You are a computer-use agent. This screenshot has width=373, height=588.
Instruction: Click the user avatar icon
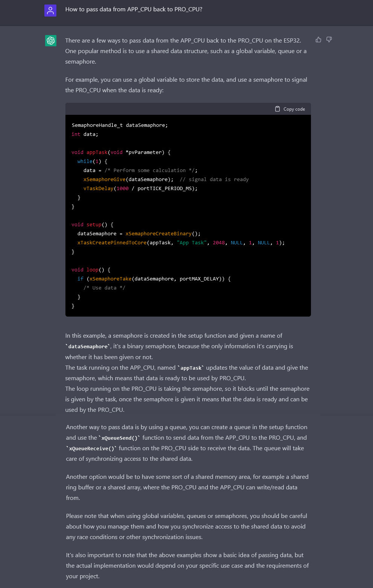(50, 10)
